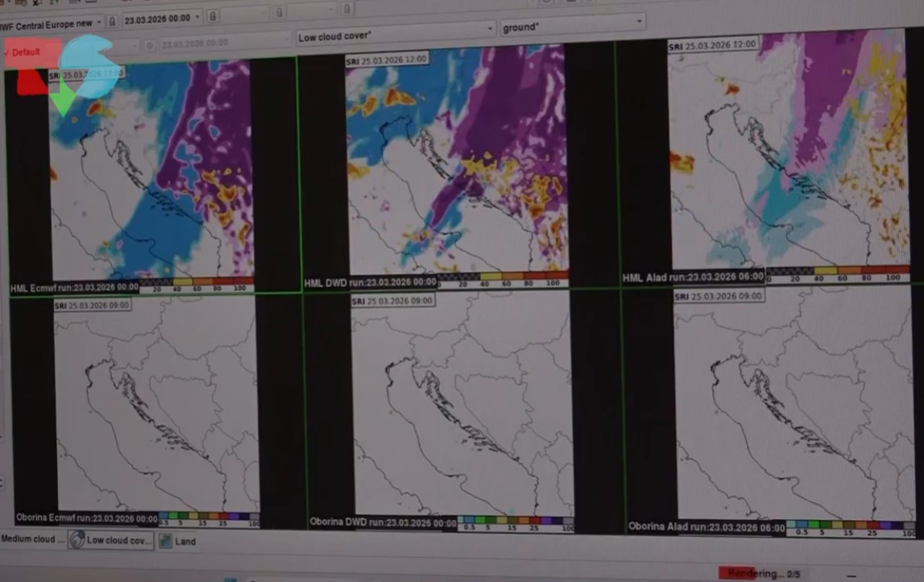Click the HML Ecmwf color scale legend
The width and height of the screenshot is (924, 582).
196,285
